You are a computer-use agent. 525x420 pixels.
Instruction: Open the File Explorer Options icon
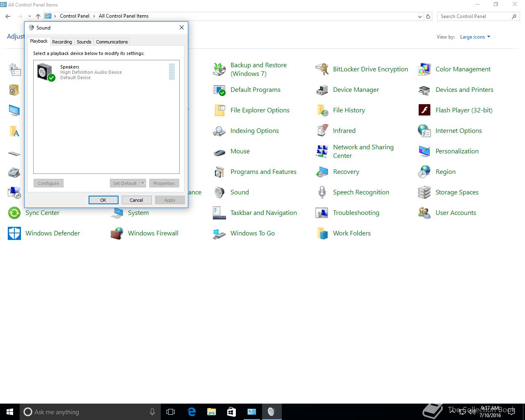(219, 110)
